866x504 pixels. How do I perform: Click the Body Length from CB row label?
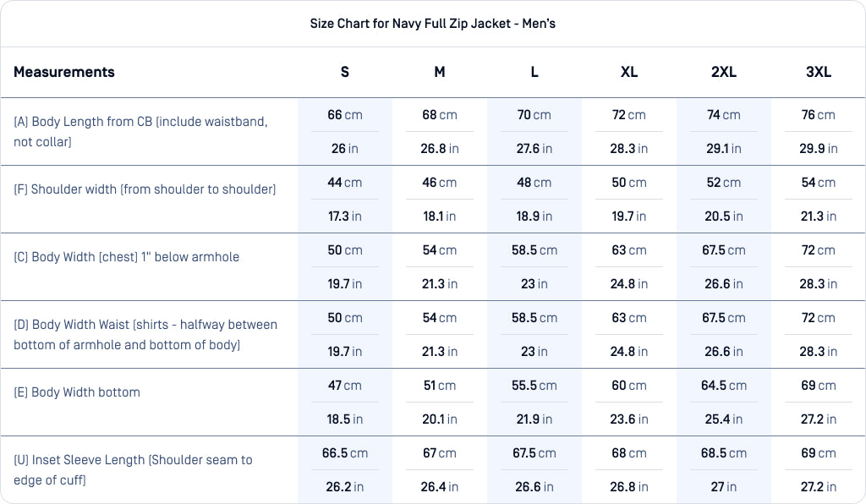point(140,131)
